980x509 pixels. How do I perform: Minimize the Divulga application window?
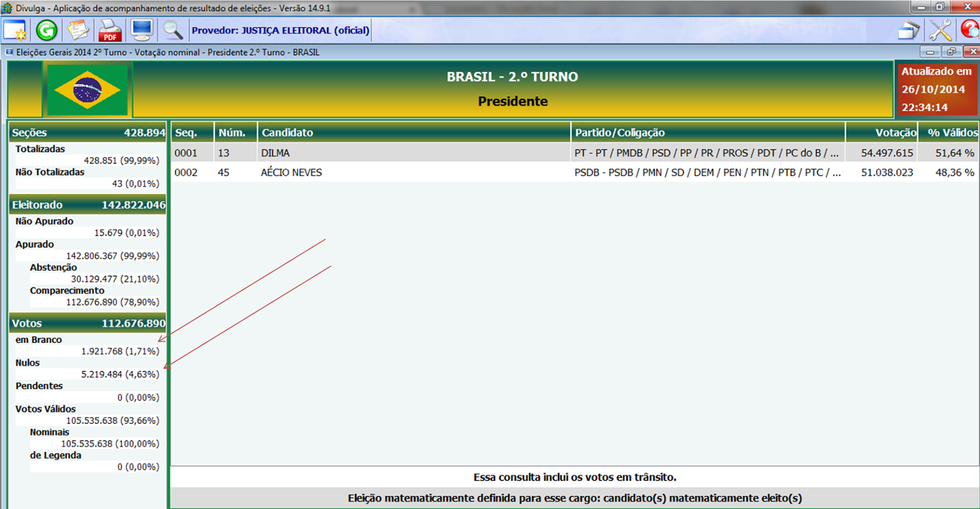(921, 7)
